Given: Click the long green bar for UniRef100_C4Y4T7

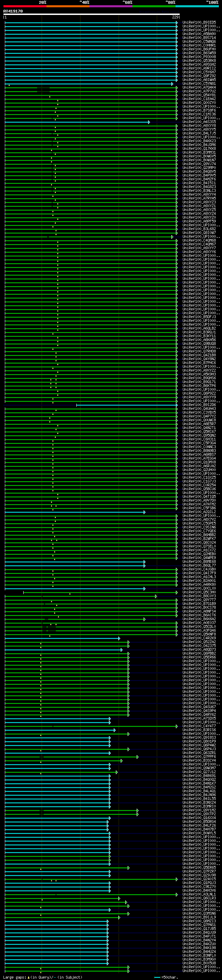Looking at the screenshot, I should (92, 726).
